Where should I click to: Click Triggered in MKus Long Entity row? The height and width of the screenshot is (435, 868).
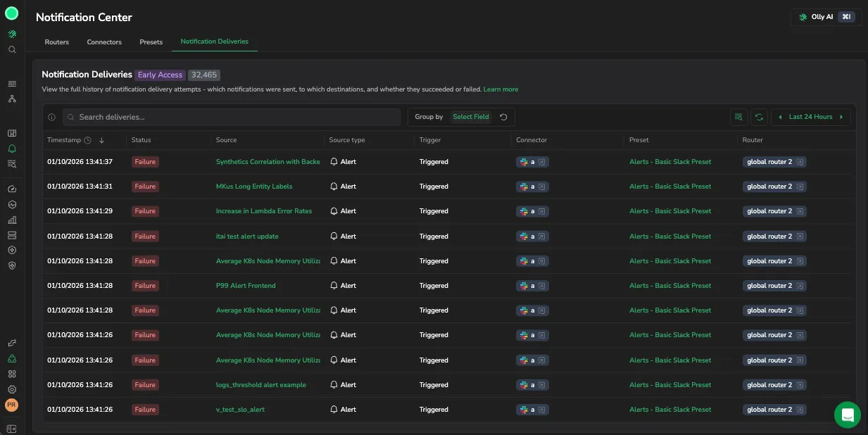pyautogui.click(x=434, y=187)
